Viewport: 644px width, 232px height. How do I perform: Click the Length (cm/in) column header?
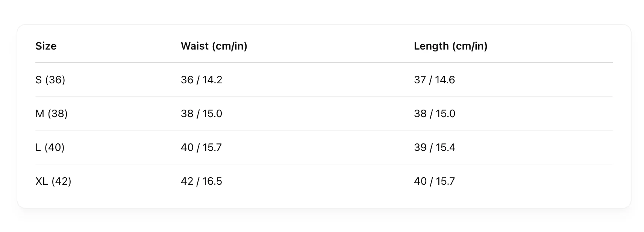coord(450,46)
